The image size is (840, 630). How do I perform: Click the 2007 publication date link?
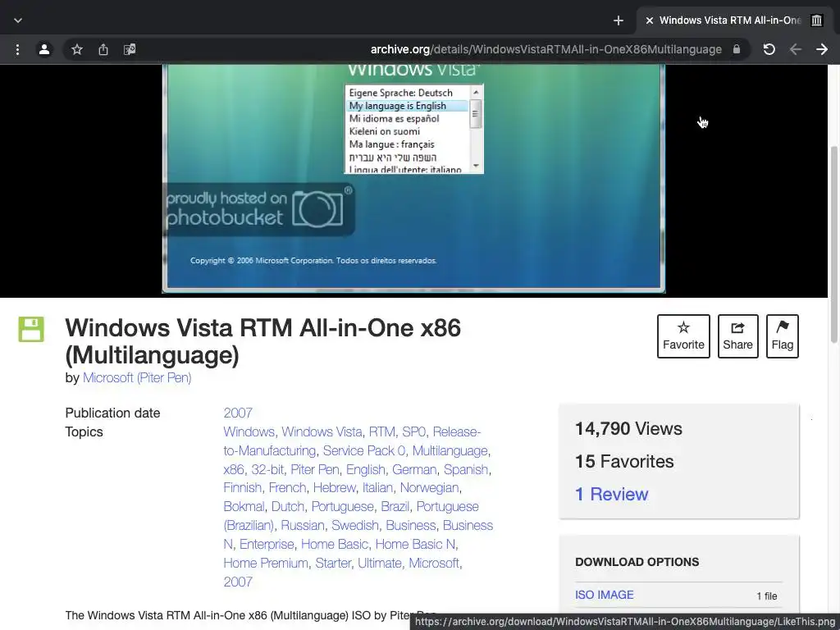tap(238, 413)
